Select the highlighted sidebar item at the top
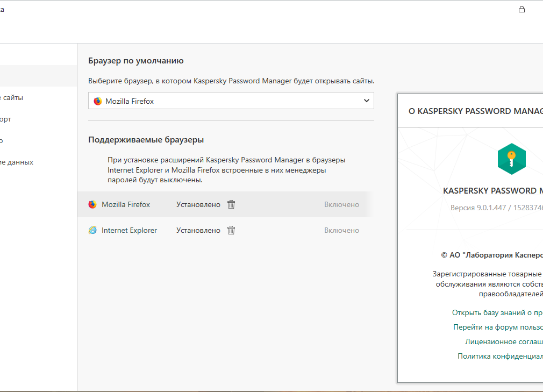 click(x=38, y=76)
